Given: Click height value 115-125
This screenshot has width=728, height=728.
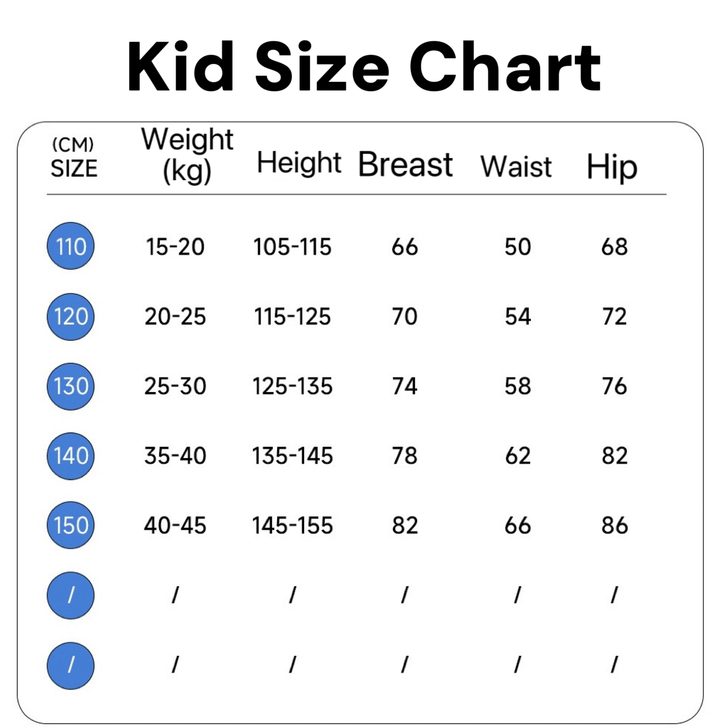Looking at the screenshot, I should pyautogui.click(x=292, y=316).
